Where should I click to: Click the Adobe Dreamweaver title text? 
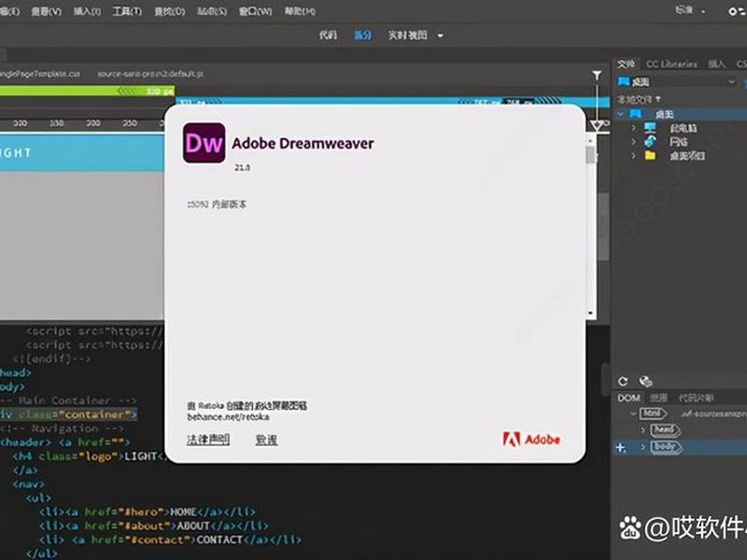click(x=303, y=144)
